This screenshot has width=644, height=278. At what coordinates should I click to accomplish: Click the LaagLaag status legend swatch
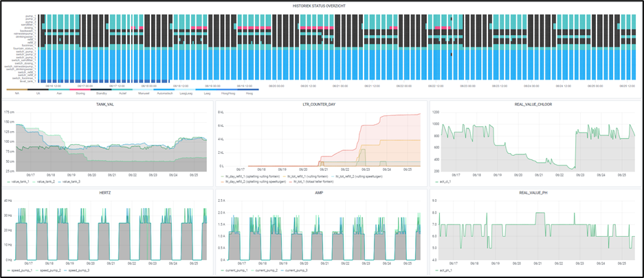[x=184, y=89]
